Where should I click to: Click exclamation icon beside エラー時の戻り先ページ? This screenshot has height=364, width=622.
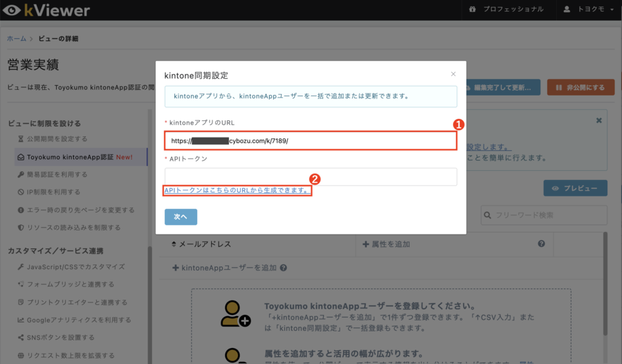click(x=21, y=210)
